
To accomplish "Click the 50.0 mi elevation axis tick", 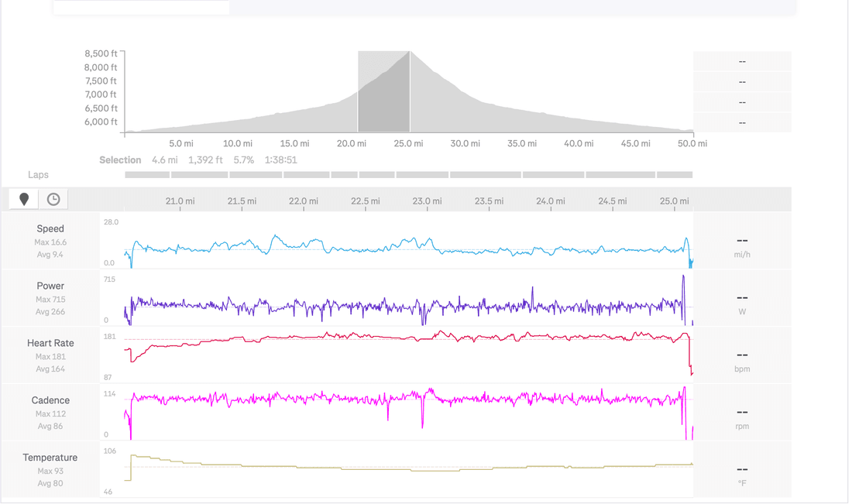I will (692, 144).
